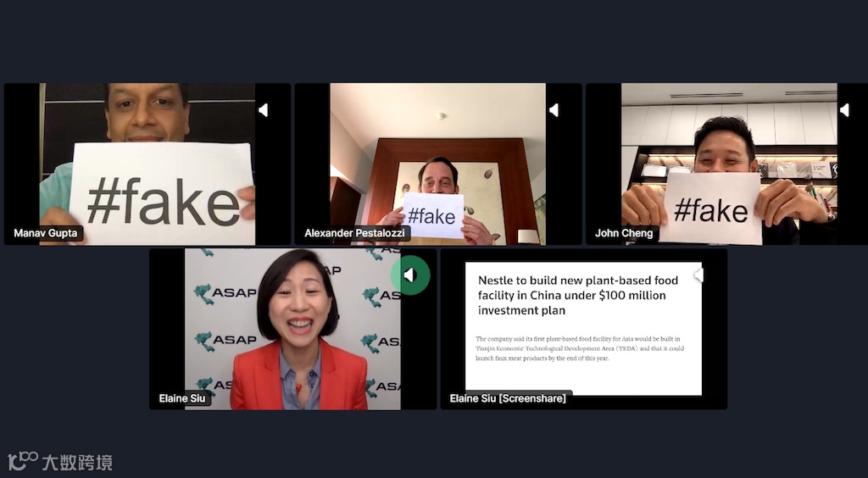The image size is (868, 478).
Task: Select Manav Gupta's video tile
Action: pos(147,164)
